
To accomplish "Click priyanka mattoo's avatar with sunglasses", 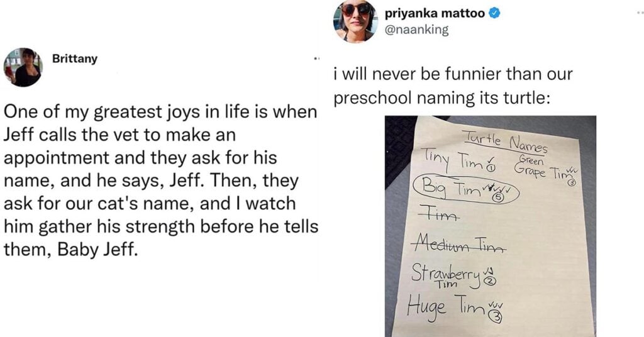I will (x=355, y=21).
